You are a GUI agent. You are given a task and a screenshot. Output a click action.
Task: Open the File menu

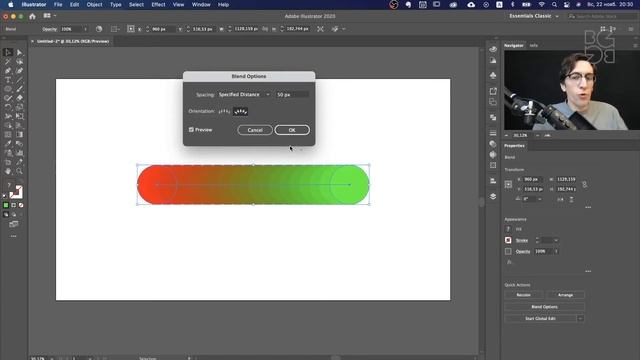pyautogui.click(x=58, y=4)
